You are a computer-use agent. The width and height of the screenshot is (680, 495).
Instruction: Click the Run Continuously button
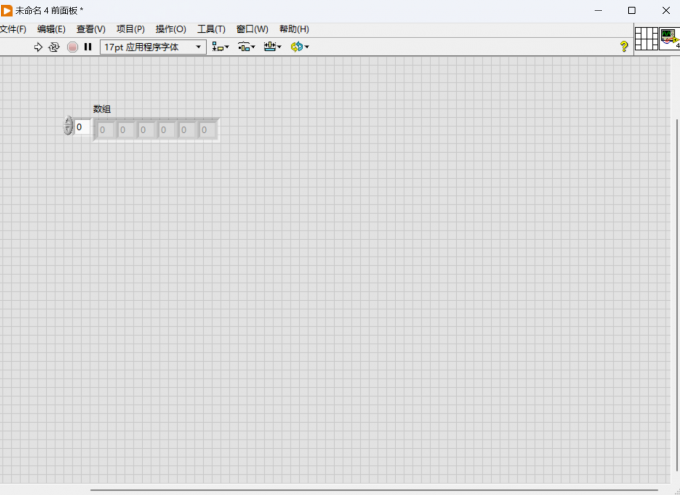[x=54, y=47]
